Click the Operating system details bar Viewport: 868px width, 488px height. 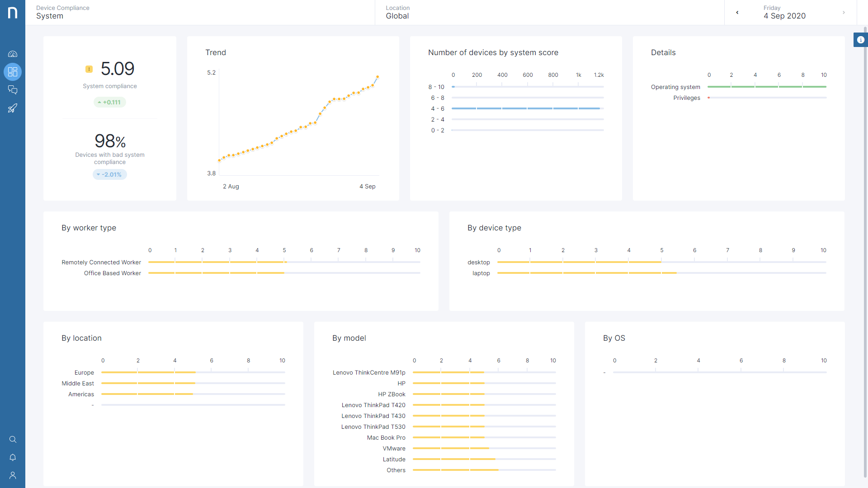[767, 87]
